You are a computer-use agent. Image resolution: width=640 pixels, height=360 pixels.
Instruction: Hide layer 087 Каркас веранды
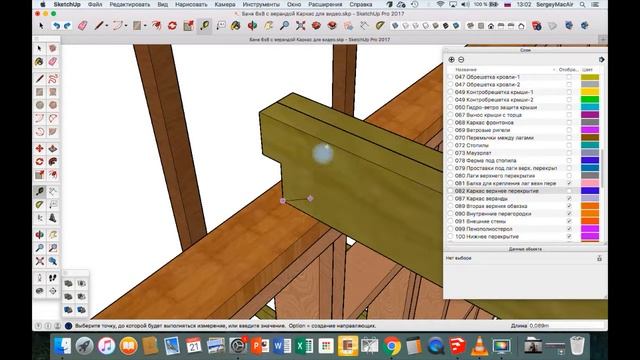point(569,198)
